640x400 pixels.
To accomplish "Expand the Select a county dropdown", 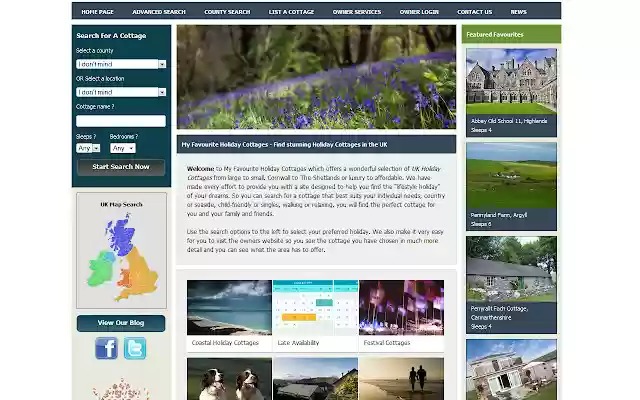I will [x=121, y=64].
